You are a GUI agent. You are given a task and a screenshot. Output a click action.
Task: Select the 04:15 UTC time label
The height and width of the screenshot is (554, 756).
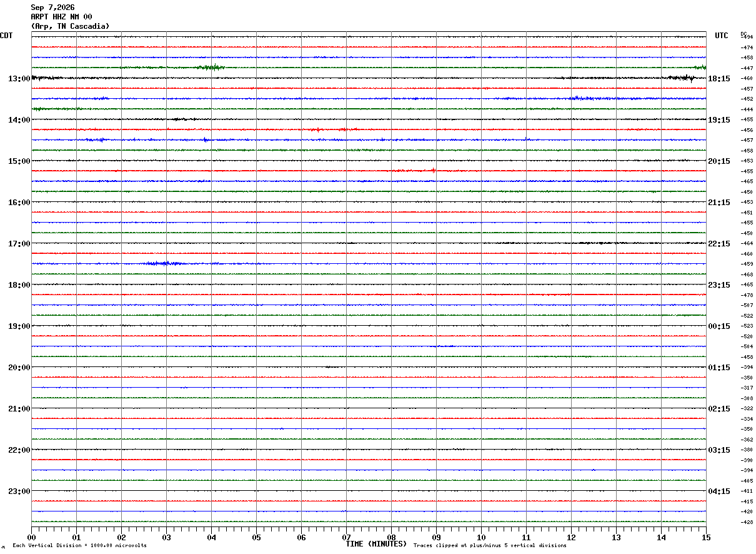[x=719, y=491]
